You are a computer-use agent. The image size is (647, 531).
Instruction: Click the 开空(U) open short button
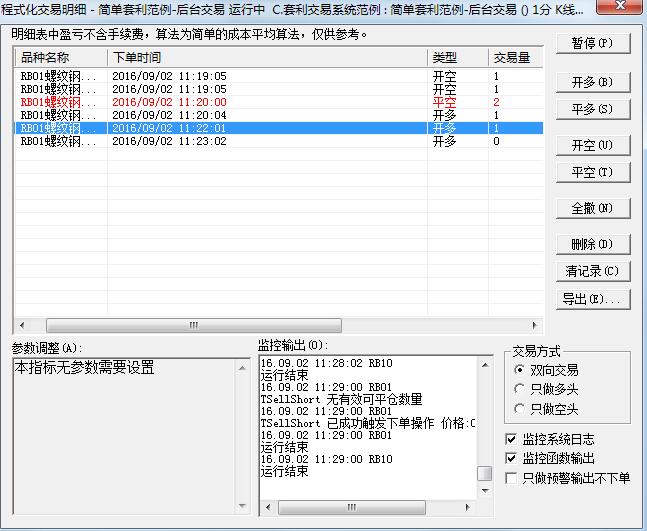593,145
